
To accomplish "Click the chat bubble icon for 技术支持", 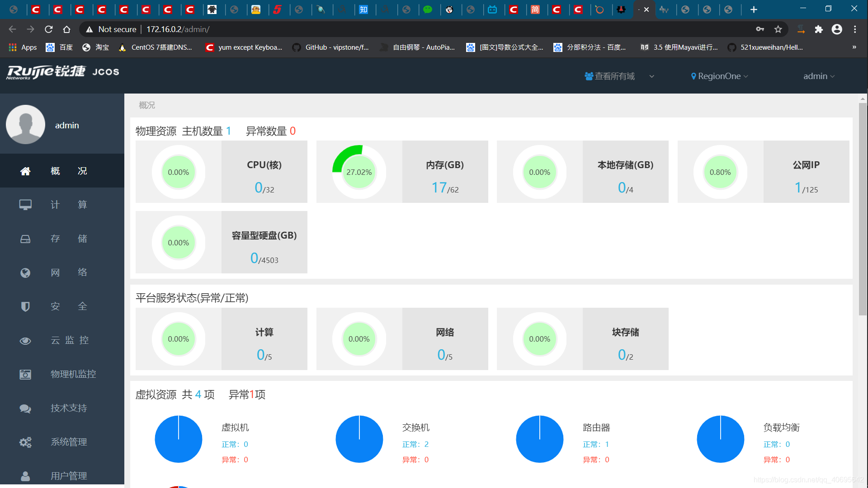I will tap(25, 408).
